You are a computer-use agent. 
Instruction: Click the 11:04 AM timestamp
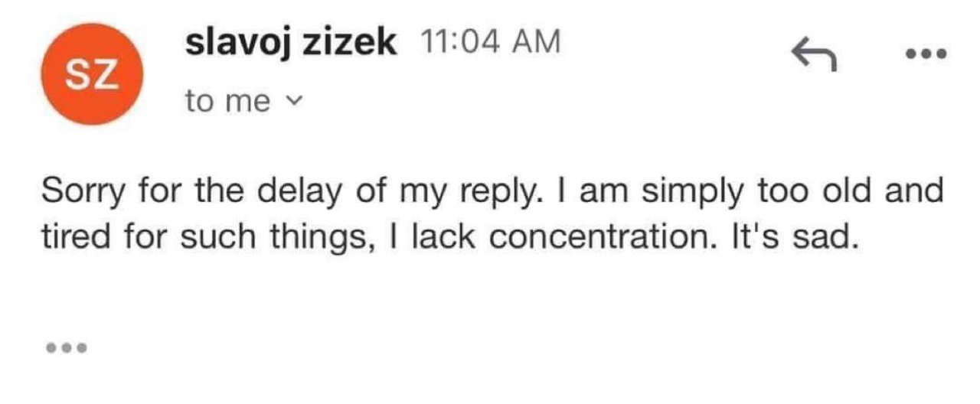490,43
